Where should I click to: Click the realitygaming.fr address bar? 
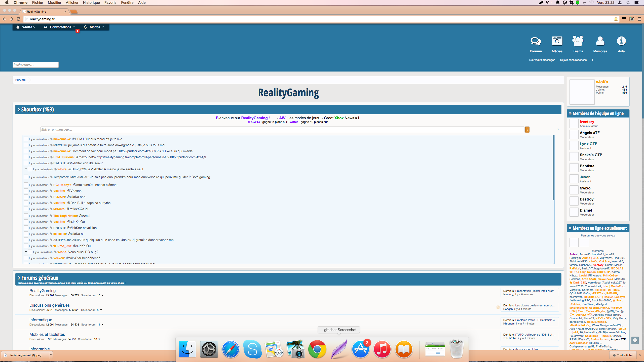click(319, 19)
